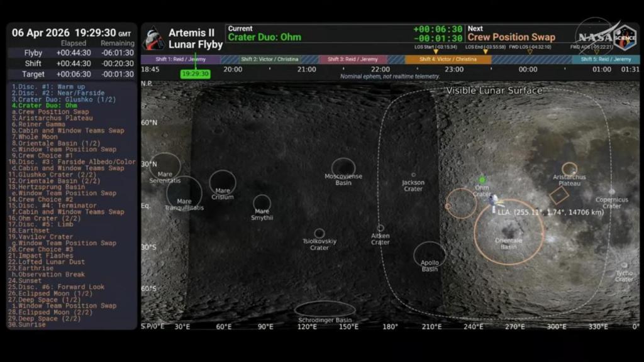
Task: Select list item '15.Disc. #4: Terminator'
Action: tap(52, 206)
